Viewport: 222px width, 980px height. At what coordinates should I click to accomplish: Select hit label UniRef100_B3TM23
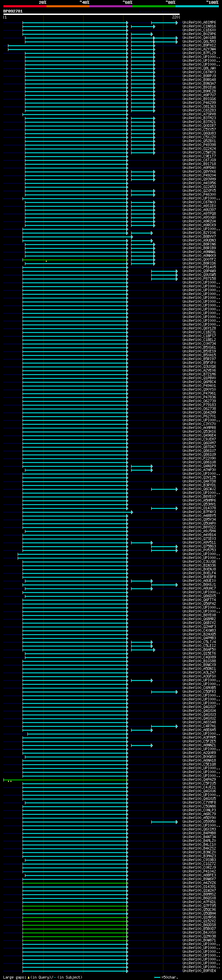point(199,118)
